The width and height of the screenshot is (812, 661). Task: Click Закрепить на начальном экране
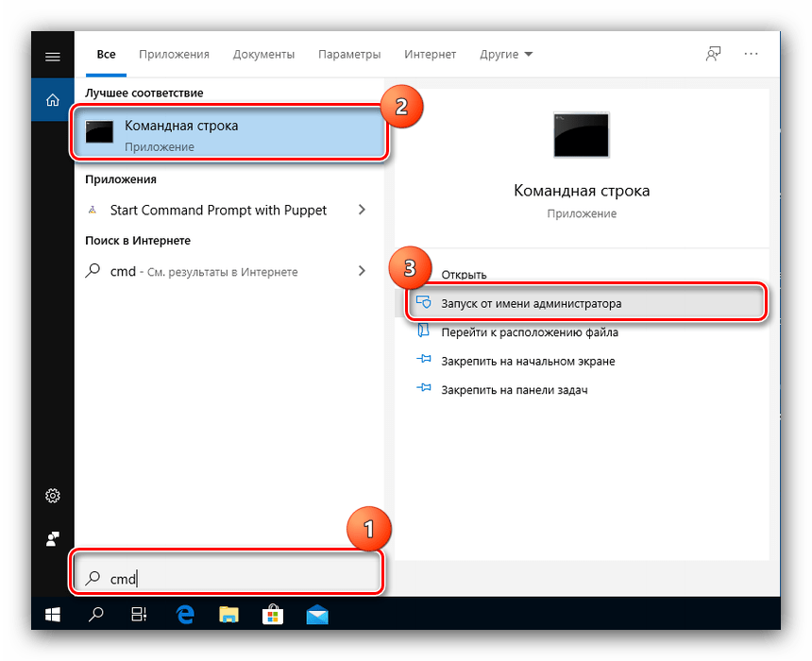click(528, 361)
